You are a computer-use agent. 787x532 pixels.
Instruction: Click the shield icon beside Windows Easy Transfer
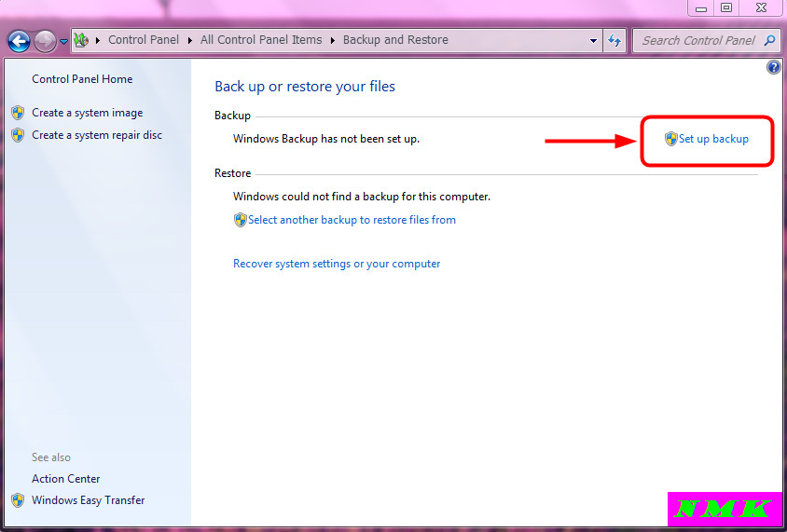click(x=18, y=500)
